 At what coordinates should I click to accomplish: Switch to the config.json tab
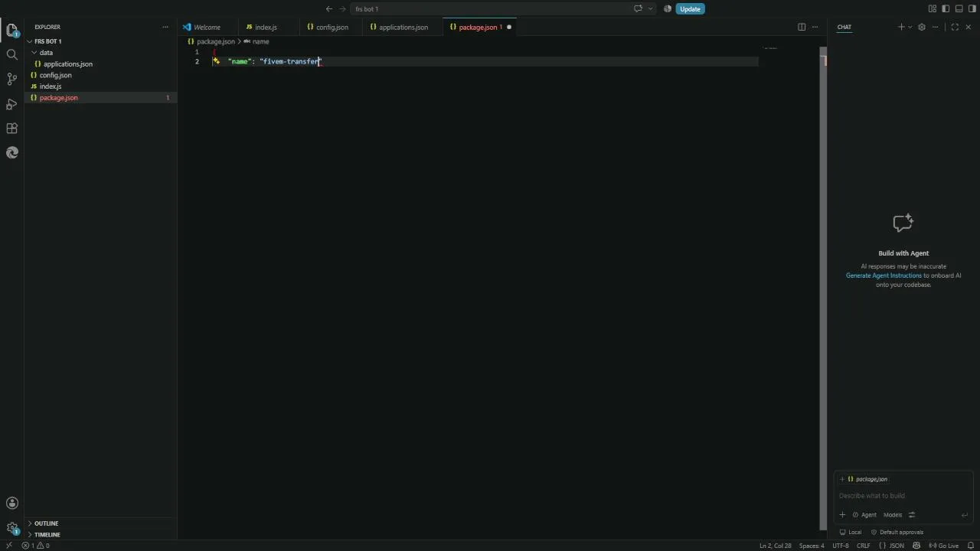[x=332, y=27]
